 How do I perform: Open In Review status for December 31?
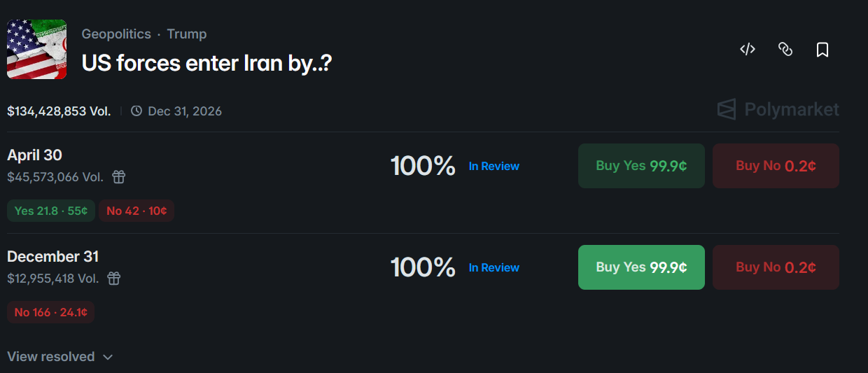click(494, 268)
